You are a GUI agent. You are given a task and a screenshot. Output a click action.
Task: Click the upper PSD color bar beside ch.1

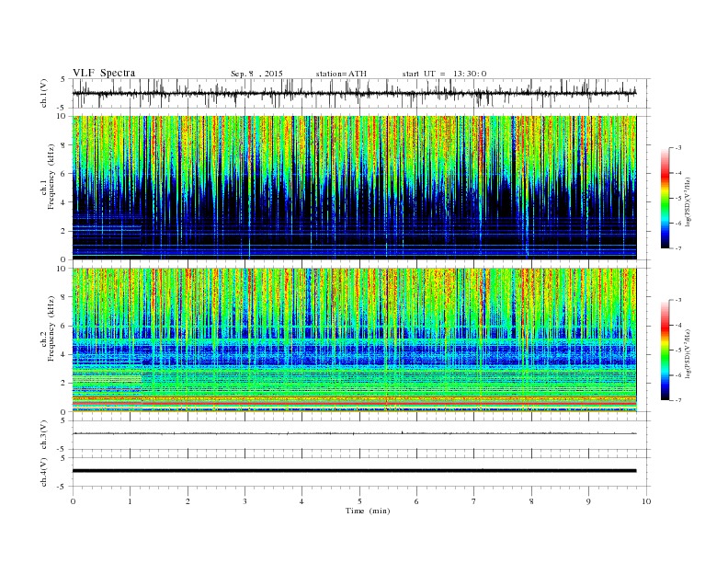[x=665, y=199]
